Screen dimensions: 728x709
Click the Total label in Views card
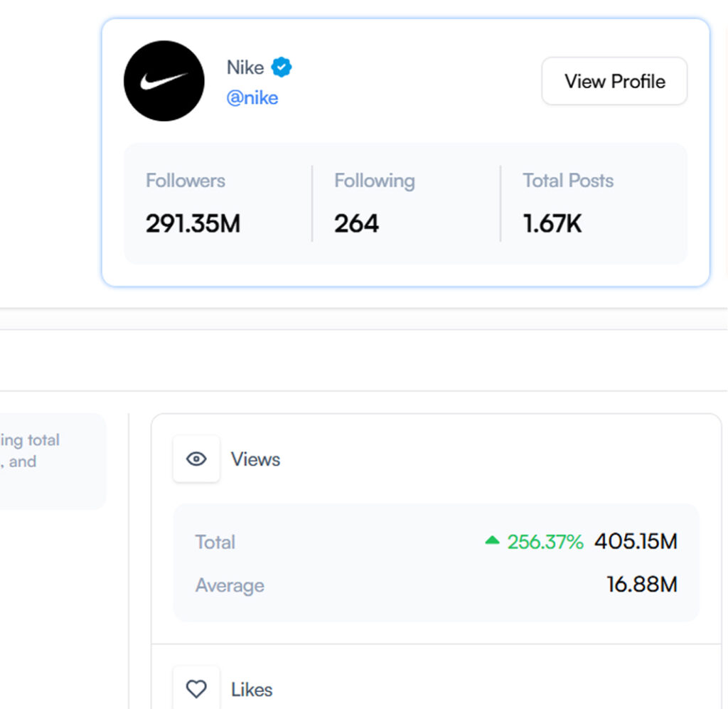tap(215, 543)
